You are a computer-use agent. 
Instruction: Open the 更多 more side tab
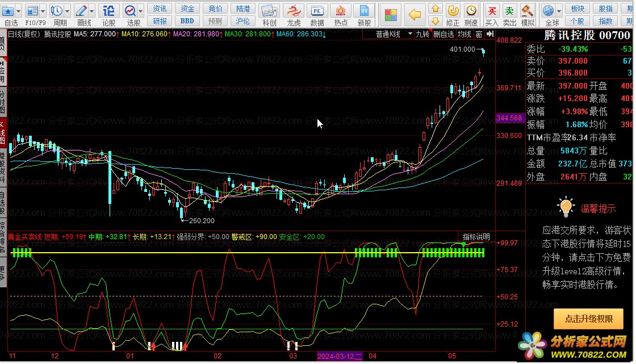pyautogui.click(x=3, y=273)
